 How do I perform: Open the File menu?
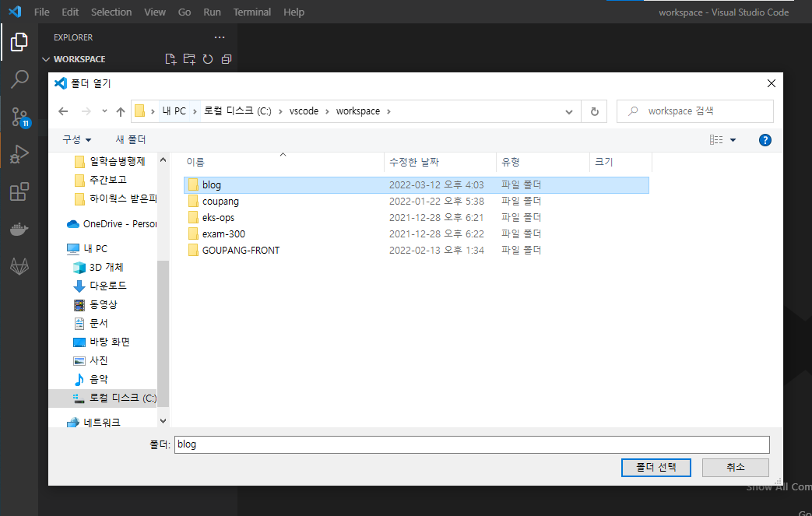point(42,12)
